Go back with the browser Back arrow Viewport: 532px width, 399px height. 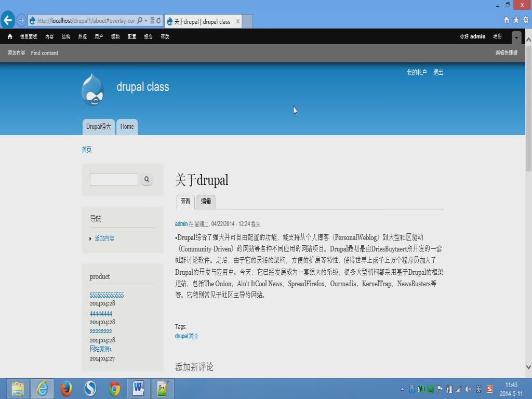click(x=8, y=20)
